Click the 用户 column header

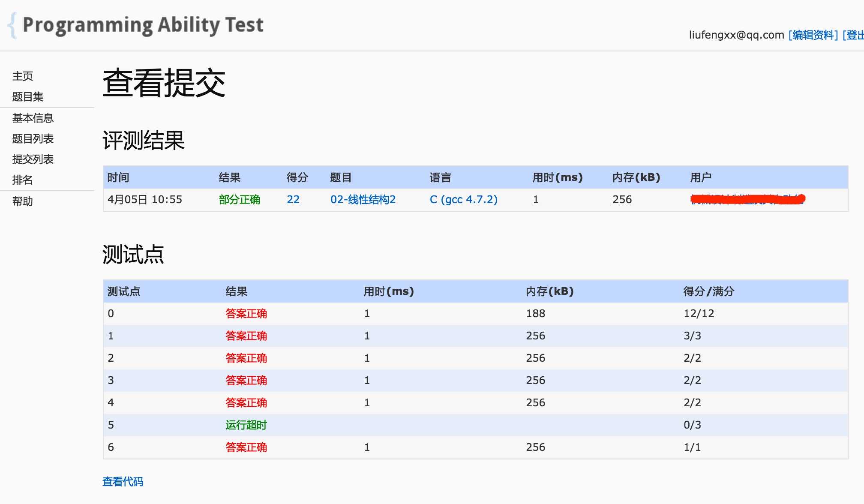(701, 177)
